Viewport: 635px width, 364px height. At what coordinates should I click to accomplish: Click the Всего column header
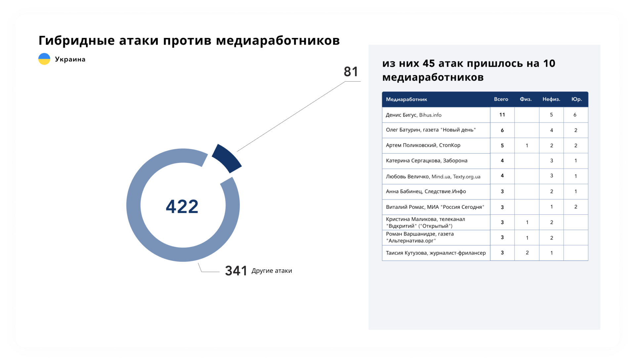[501, 99]
